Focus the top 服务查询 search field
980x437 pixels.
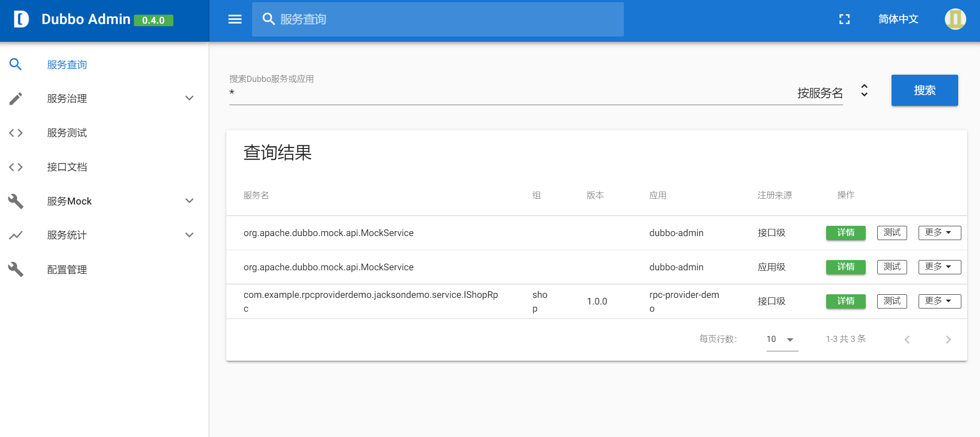pos(438,19)
